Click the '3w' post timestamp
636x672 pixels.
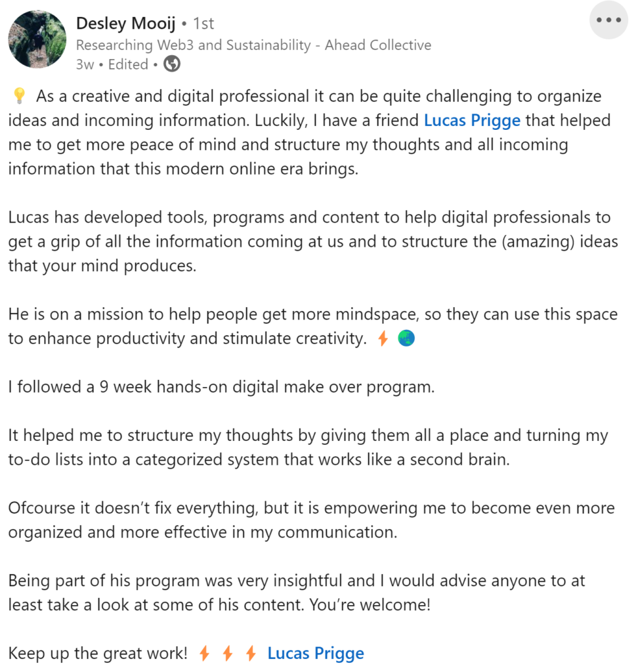point(85,65)
